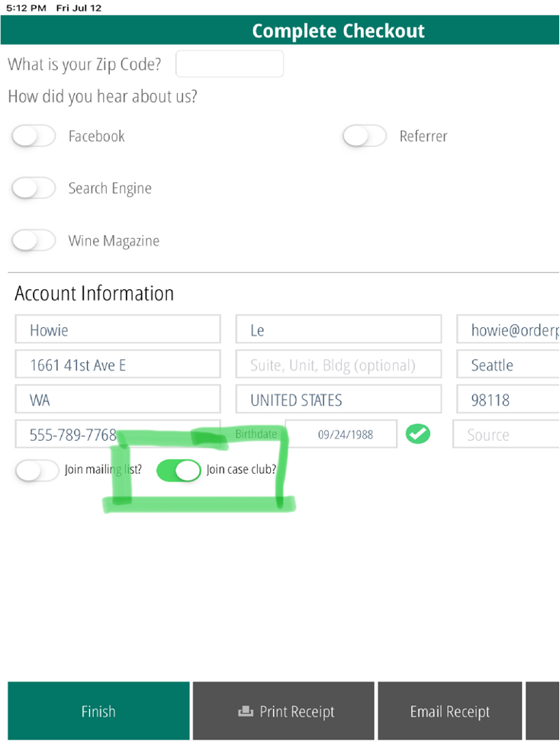Enable the Join mailing list toggle

click(37, 471)
